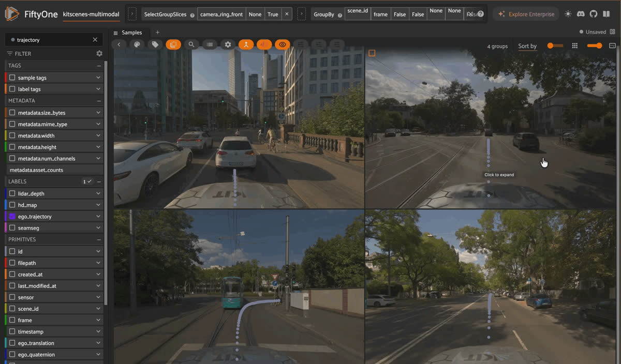This screenshot has height=364, width=621.
Task: Enable the lidar_depth label checkbox
Action: tap(12, 193)
